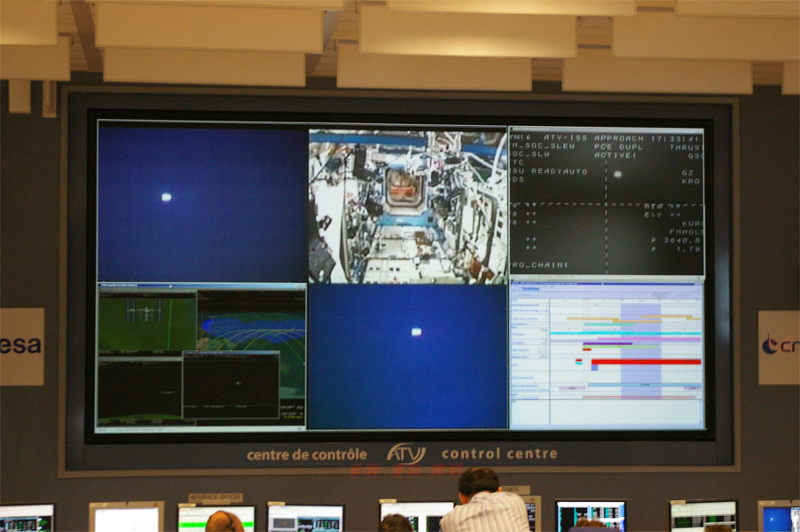Open the ISS interior video feed
Screen dimensions: 800x532
408,206
